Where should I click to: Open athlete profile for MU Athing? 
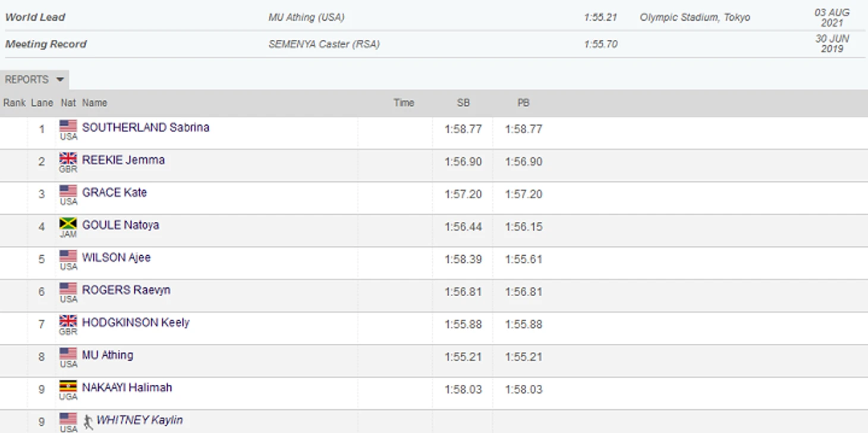point(108,355)
